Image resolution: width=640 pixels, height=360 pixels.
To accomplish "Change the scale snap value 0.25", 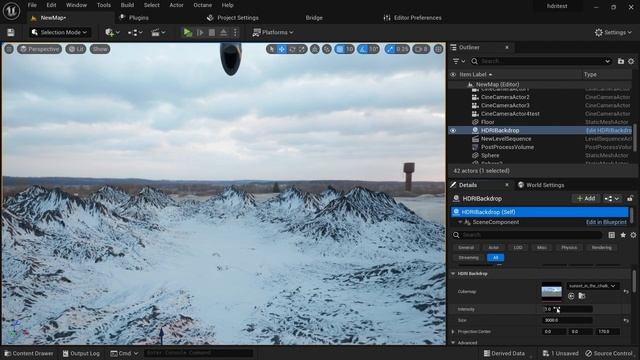I will click(402, 49).
